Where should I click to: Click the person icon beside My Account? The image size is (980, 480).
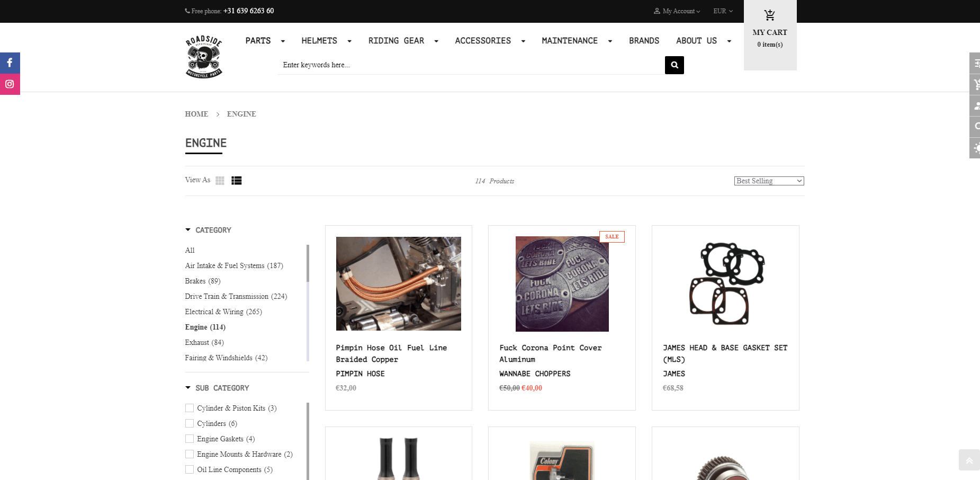657,11
